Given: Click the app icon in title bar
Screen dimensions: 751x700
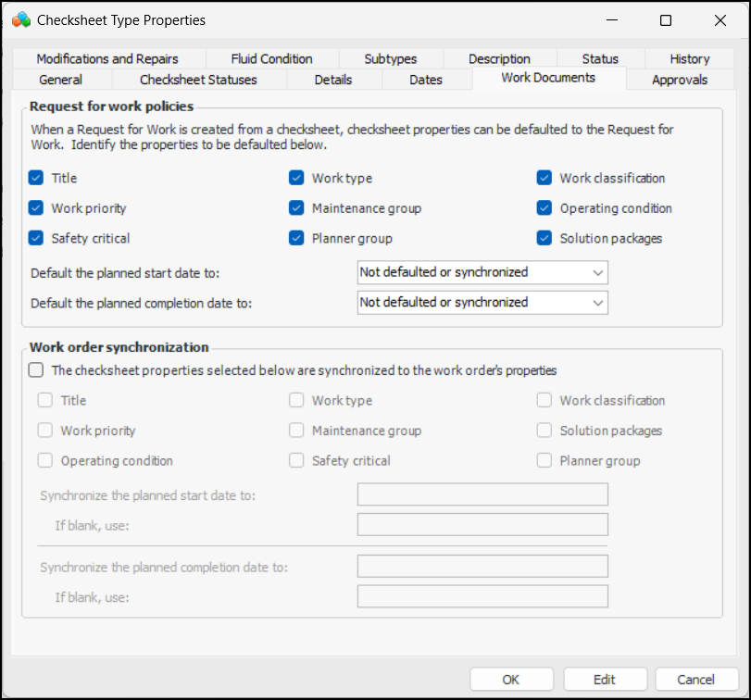Looking at the screenshot, I should 20,19.
